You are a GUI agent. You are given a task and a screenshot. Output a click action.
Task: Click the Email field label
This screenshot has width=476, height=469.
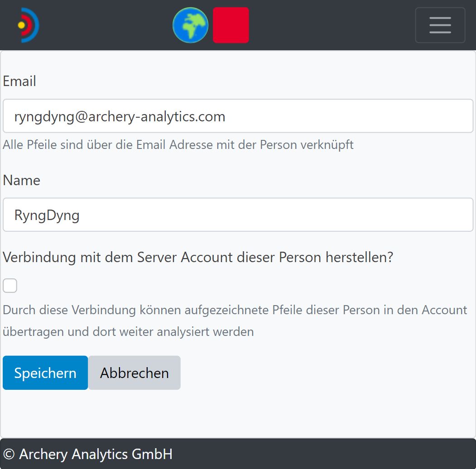point(19,81)
